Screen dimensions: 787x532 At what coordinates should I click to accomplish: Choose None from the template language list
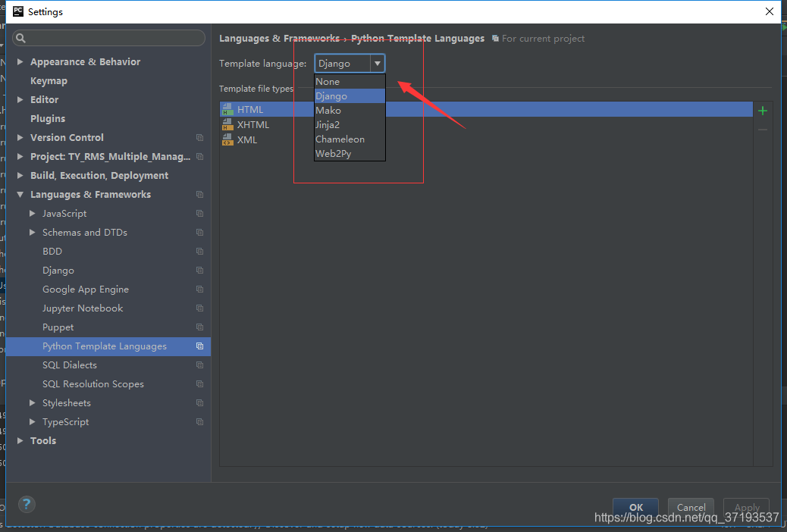(x=350, y=81)
